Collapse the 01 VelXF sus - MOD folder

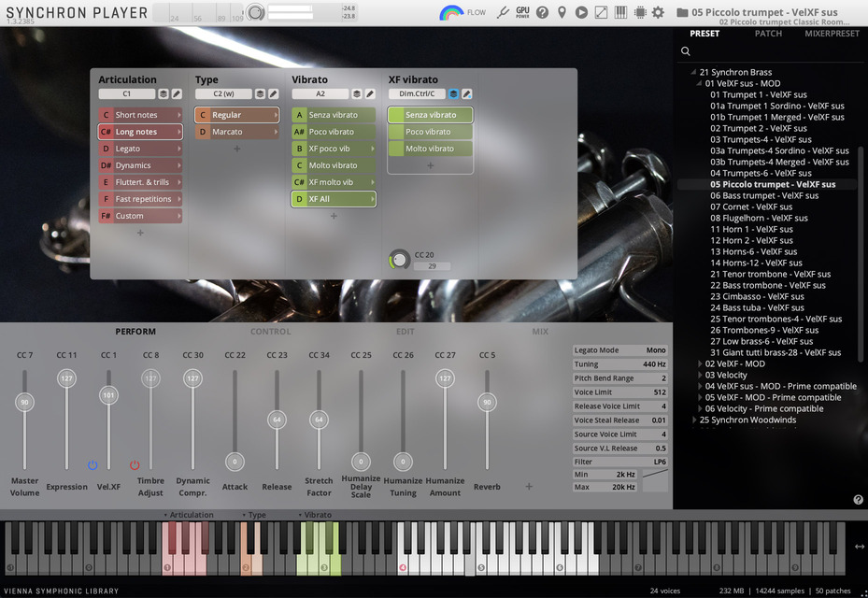click(699, 83)
